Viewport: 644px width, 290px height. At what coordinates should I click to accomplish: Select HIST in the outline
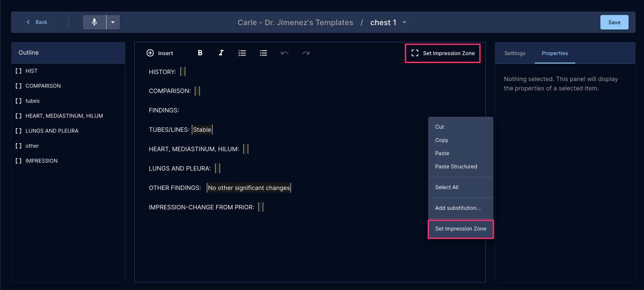click(68, 71)
